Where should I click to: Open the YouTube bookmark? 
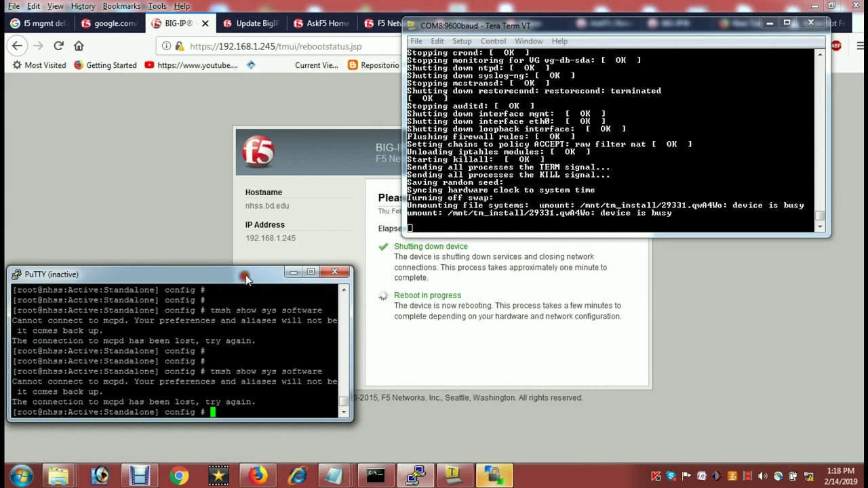pyautogui.click(x=191, y=65)
